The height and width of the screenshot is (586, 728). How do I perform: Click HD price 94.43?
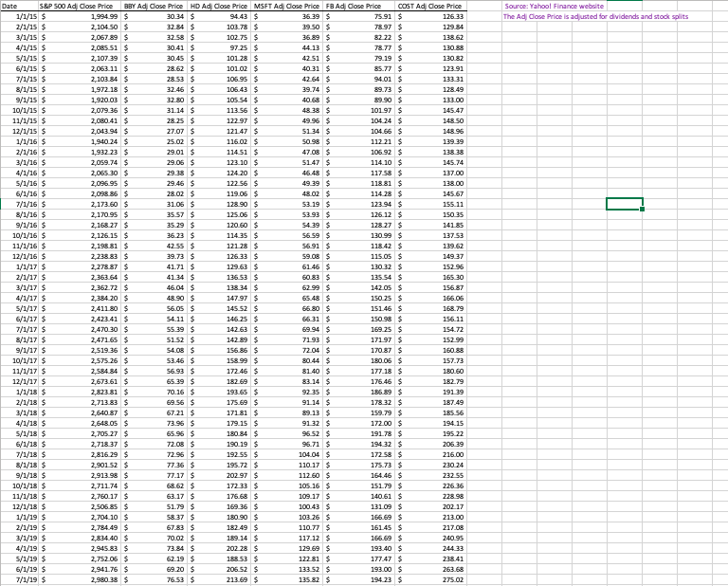coord(219,16)
